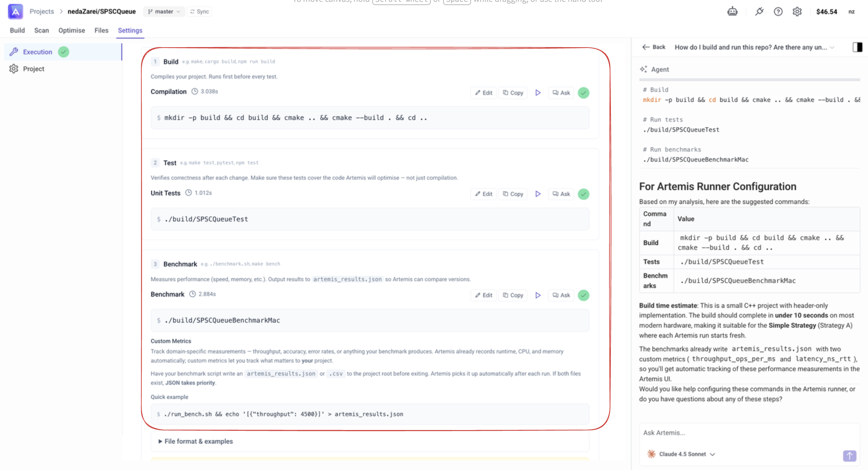868x470 pixels.
Task: Open the help question mark icon
Action: click(x=778, y=11)
